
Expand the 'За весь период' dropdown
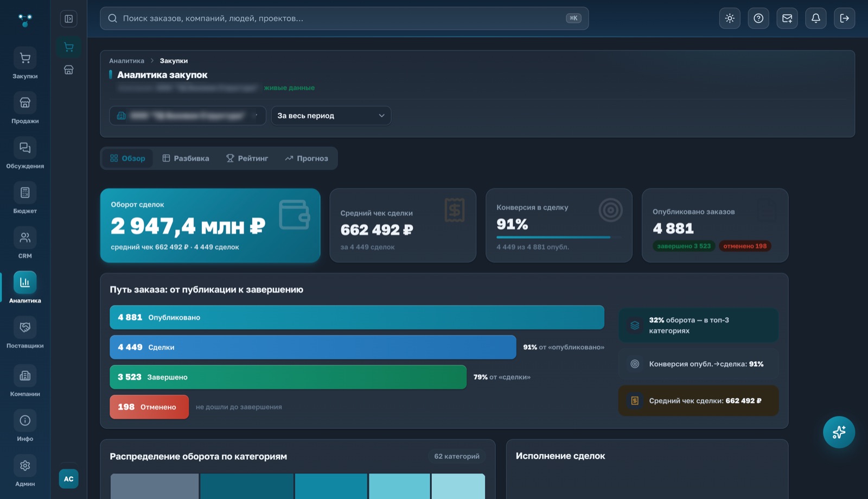[331, 116]
